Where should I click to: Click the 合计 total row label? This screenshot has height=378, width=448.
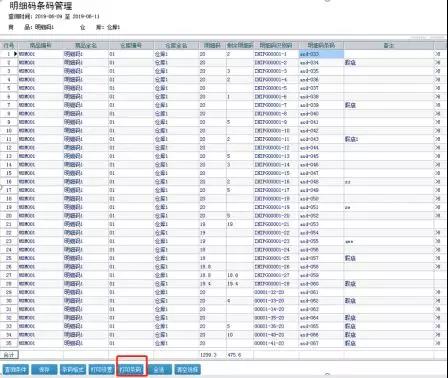pyautogui.click(x=9, y=355)
